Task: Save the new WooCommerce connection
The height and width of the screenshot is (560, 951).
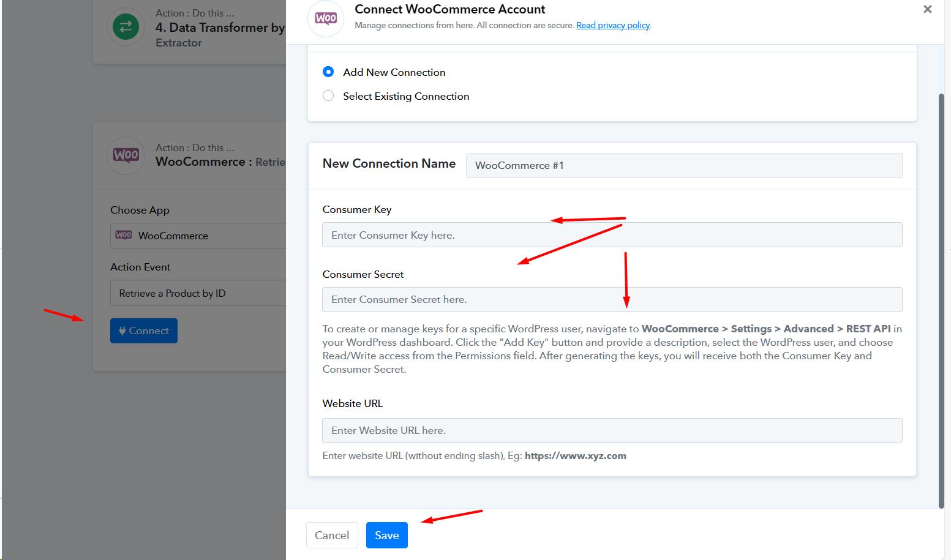Action: (387, 536)
